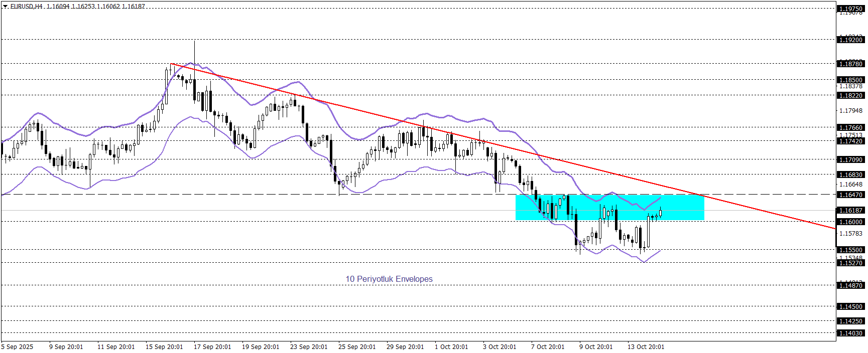
Task: Click the triangle arrow beside EURUSD,H4 title
Action: (6, 7)
